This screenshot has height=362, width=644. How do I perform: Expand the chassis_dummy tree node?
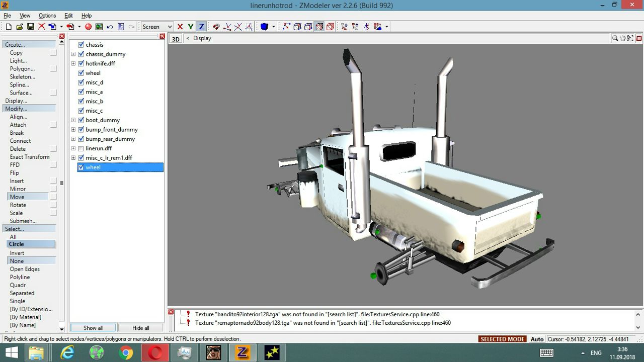(x=73, y=54)
